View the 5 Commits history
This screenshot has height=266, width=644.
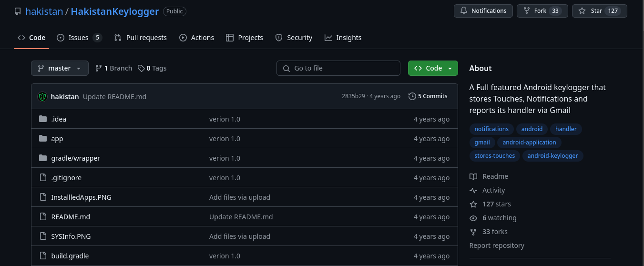pyautogui.click(x=428, y=96)
